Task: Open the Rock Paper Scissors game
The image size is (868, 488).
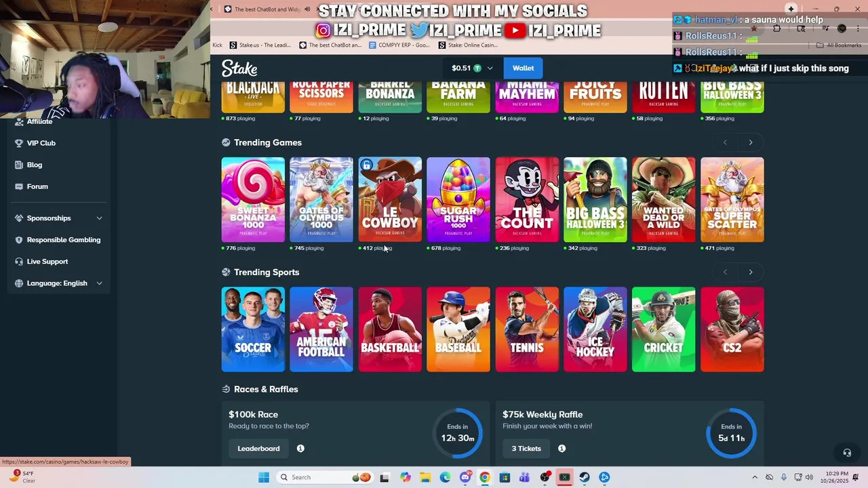Action: click(x=321, y=96)
